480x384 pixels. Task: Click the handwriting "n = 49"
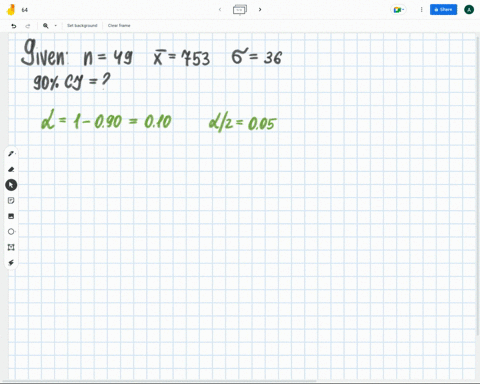108,57
